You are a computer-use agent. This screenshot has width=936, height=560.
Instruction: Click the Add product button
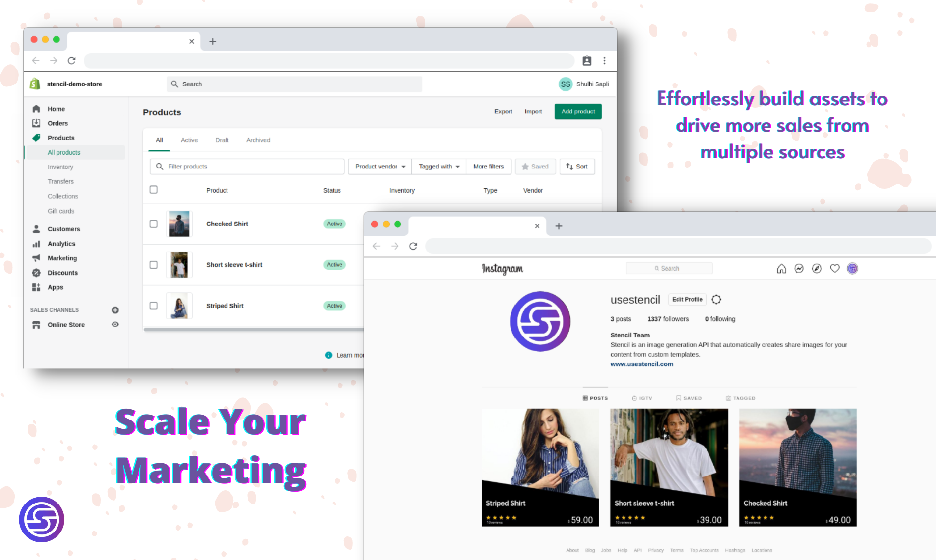pyautogui.click(x=578, y=112)
